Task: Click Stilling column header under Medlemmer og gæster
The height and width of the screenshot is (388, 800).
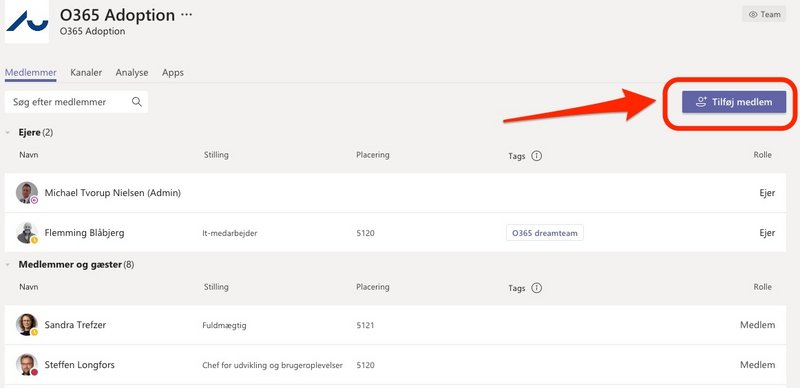Action: [216, 287]
